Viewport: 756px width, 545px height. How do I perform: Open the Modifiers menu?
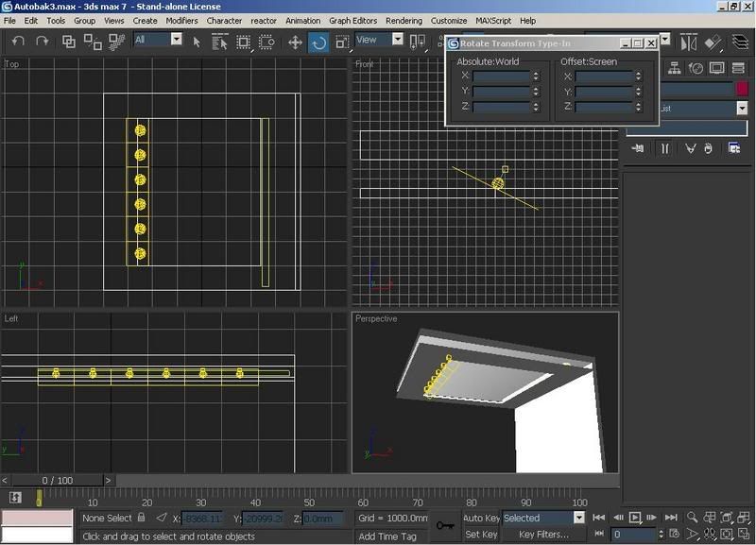click(181, 20)
